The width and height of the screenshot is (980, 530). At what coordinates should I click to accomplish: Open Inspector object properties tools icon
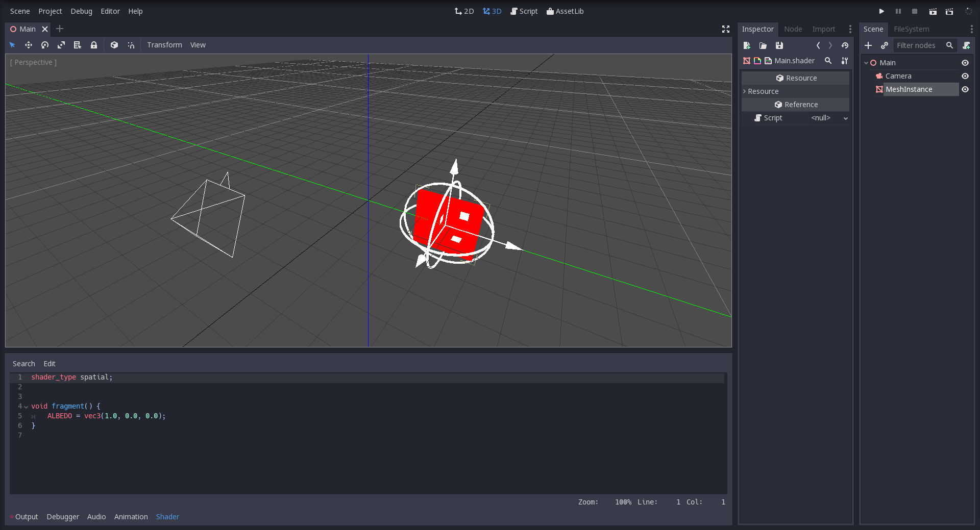[x=845, y=61]
